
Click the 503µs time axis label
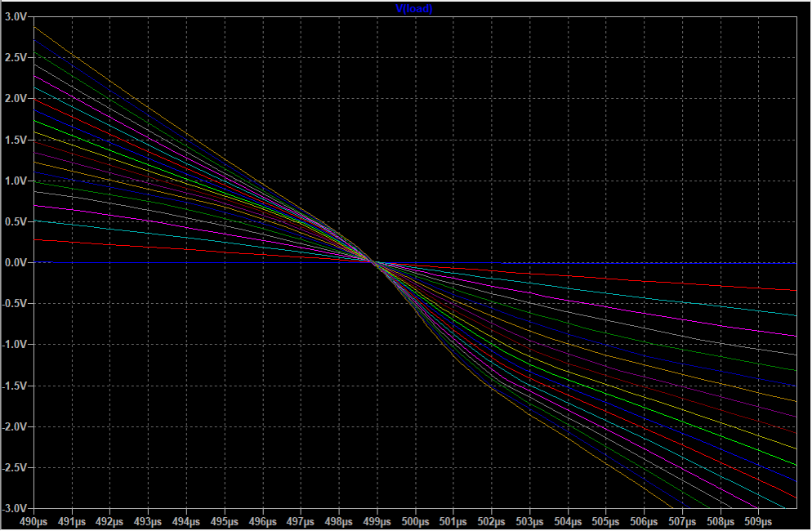[x=530, y=522]
